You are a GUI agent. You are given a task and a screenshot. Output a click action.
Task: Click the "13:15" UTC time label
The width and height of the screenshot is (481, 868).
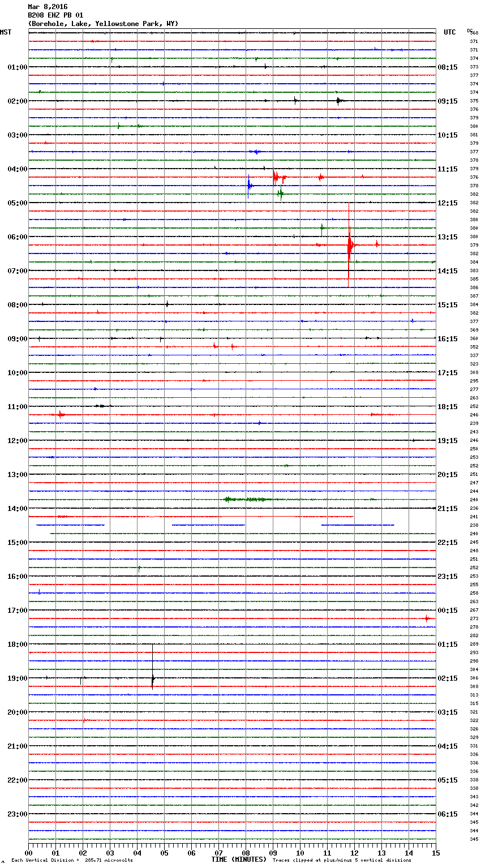pyautogui.click(x=448, y=237)
